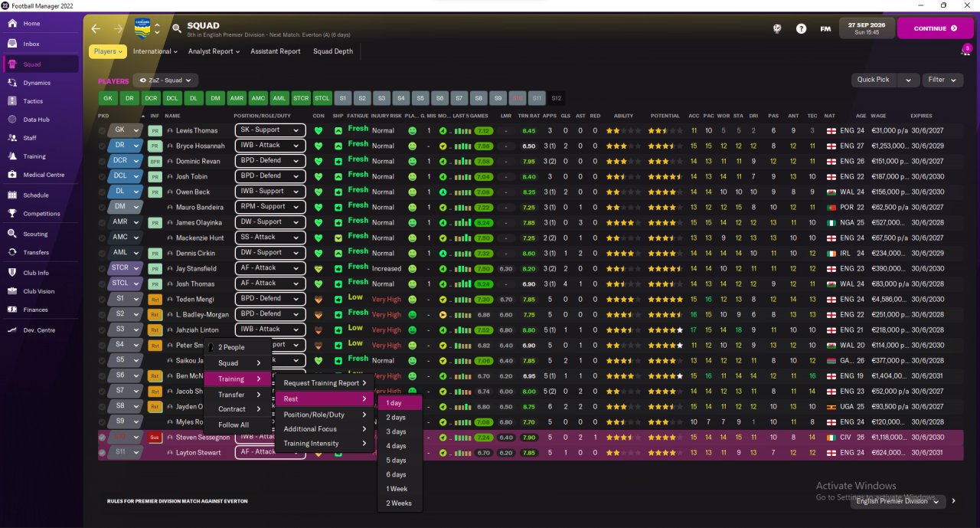Open the Home sidebar icon

[13, 24]
